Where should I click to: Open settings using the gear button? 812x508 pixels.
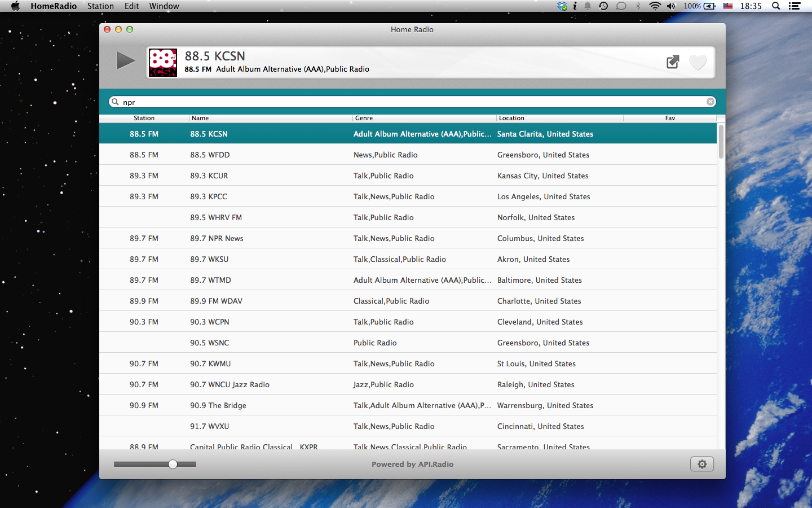pyautogui.click(x=702, y=464)
